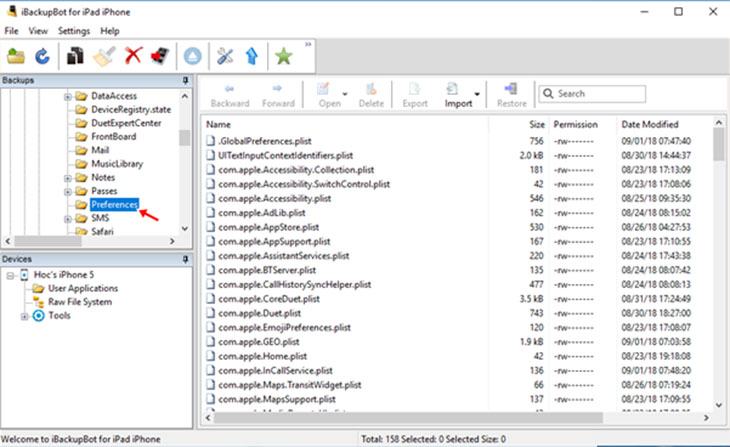730x447 pixels.
Task: Click the file list horizontal scrollbar thumb
Action: point(408,418)
